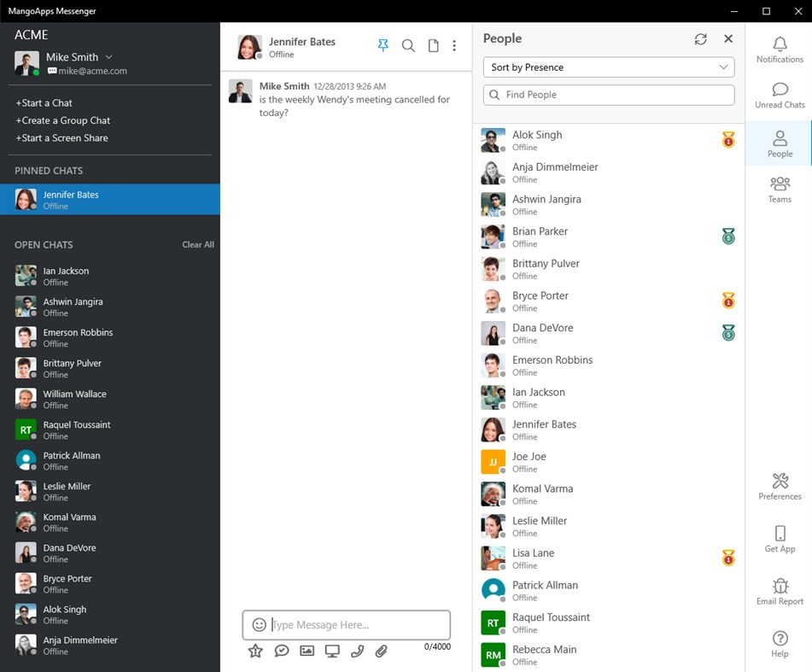Open the Sort by Presence dropdown
The height and width of the screenshot is (672, 812).
click(608, 67)
